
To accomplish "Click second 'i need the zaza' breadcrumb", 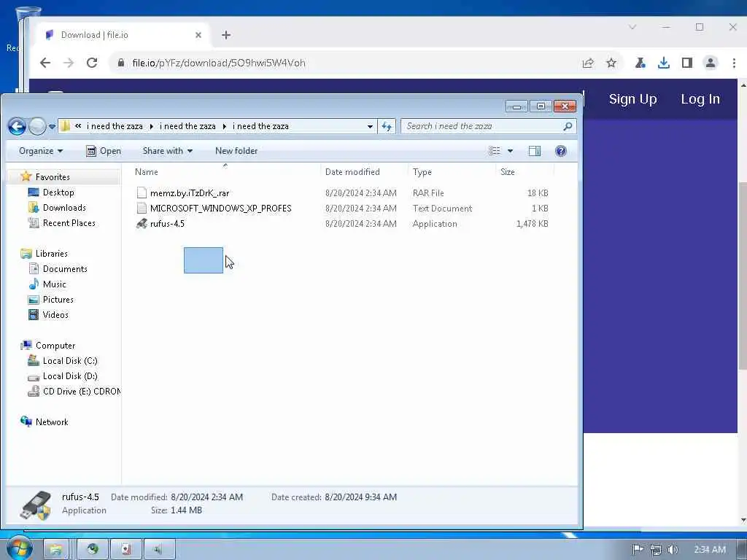I will [187, 126].
